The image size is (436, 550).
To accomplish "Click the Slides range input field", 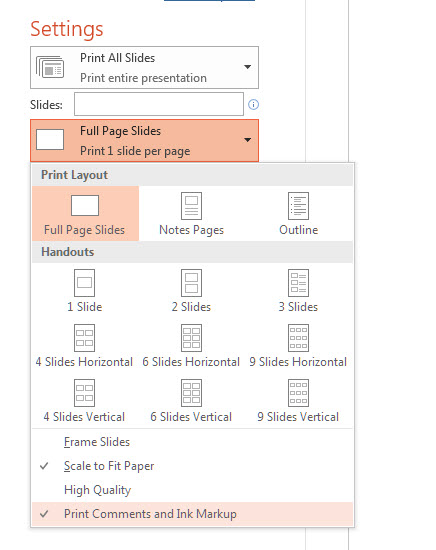I will (x=159, y=104).
